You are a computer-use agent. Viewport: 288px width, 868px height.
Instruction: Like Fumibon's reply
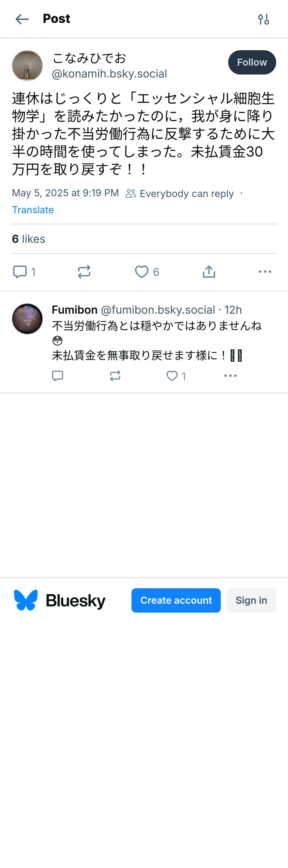point(172,376)
